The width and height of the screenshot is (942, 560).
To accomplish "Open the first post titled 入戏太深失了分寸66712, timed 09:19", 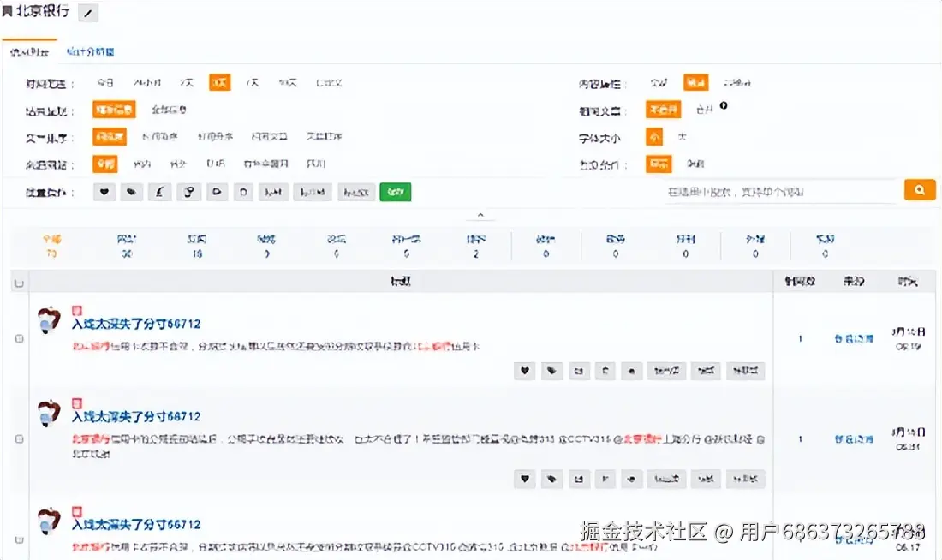I will [136, 324].
